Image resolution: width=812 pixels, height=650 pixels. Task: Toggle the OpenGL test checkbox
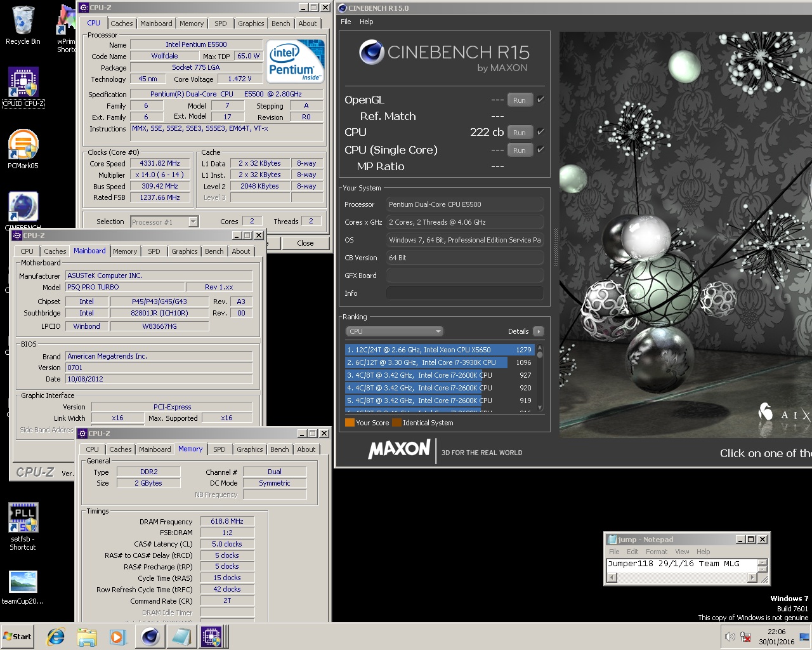(540, 100)
